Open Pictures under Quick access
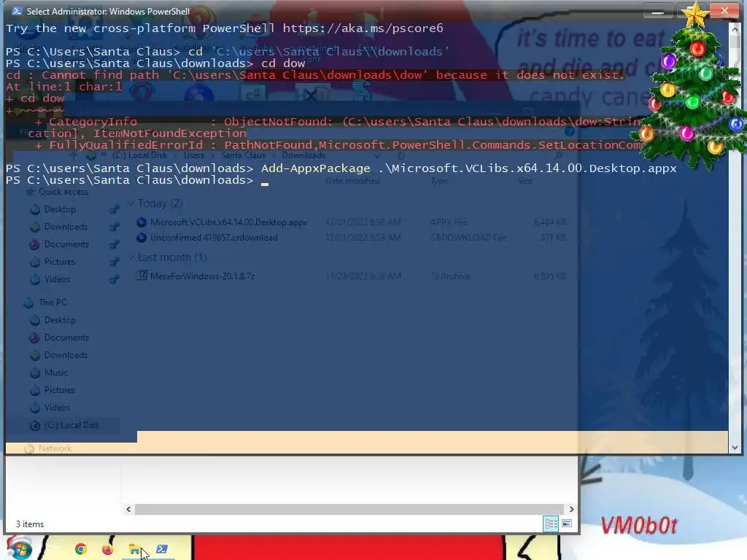 click(60, 262)
